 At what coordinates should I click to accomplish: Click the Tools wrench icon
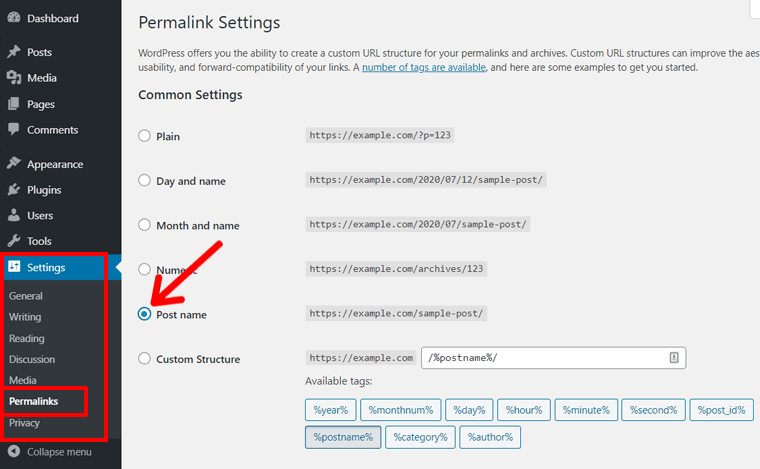[14, 240]
